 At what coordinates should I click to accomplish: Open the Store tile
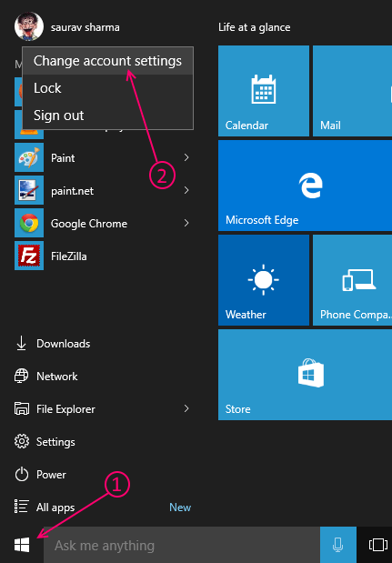pos(305,375)
